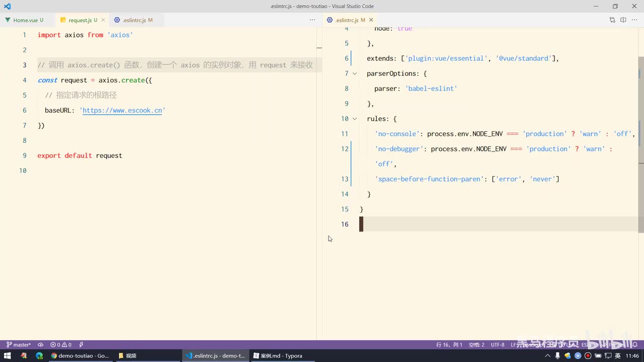Click the line 16 column 1 indicator
Screen dimensions: 644x362
(x=449, y=345)
